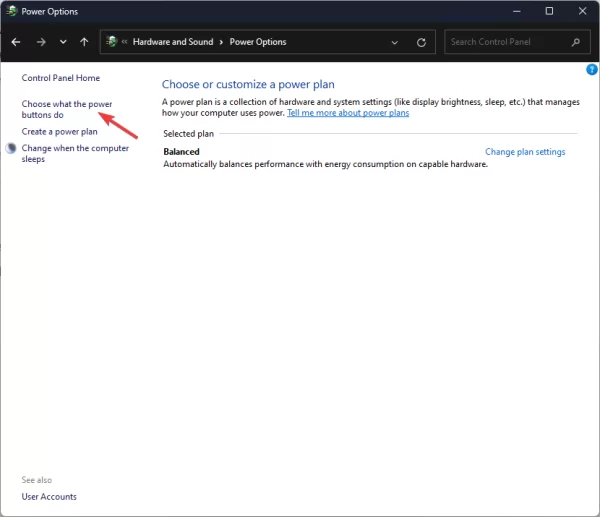The image size is (600, 517).
Task: Expand breadcrumb arrow after Hardware and Sound
Action: point(221,42)
